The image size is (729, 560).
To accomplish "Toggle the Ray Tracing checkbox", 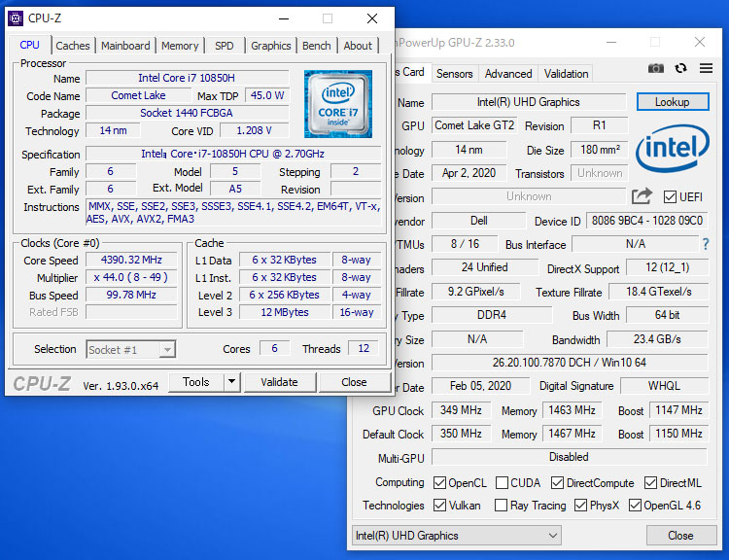I will pos(501,505).
